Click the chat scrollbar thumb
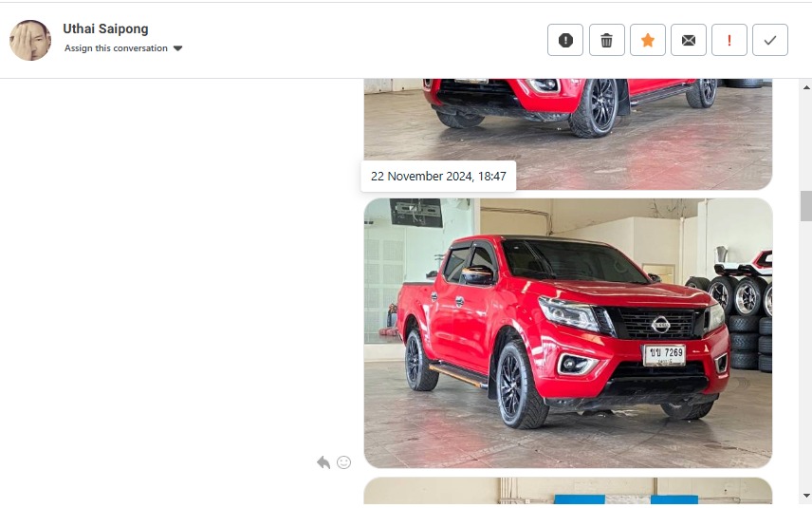This screenshot has height=508, width=812. tap(806, 206)
